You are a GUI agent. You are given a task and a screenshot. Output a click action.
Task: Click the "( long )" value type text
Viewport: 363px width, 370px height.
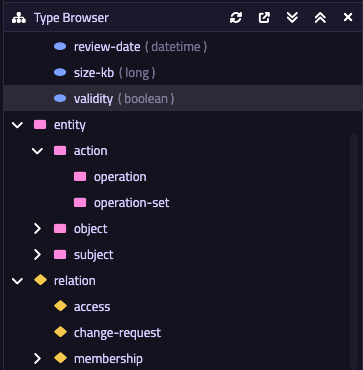coord(137,73)
